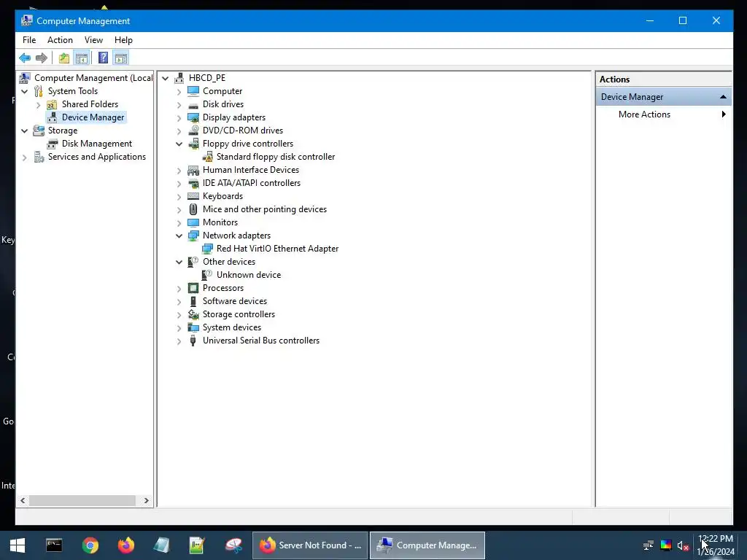Select Software devices in device list

(x=234, y=301)
